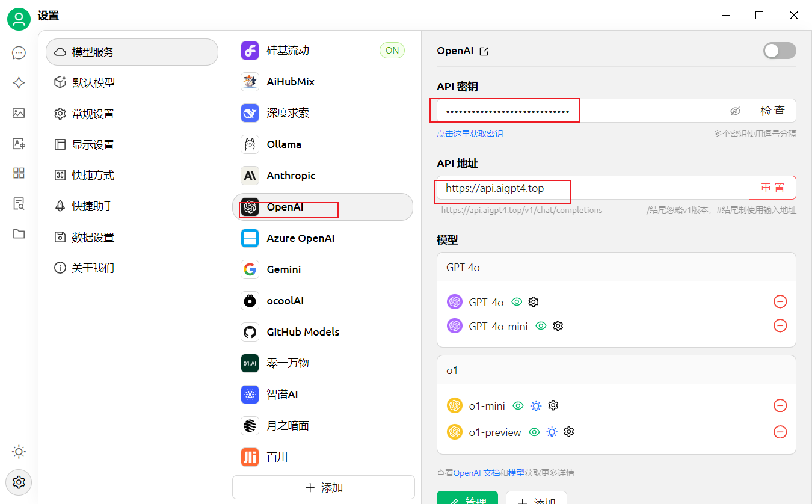Remove the o1-preview model
The image size is (812, 504).
tap(780, 432)
